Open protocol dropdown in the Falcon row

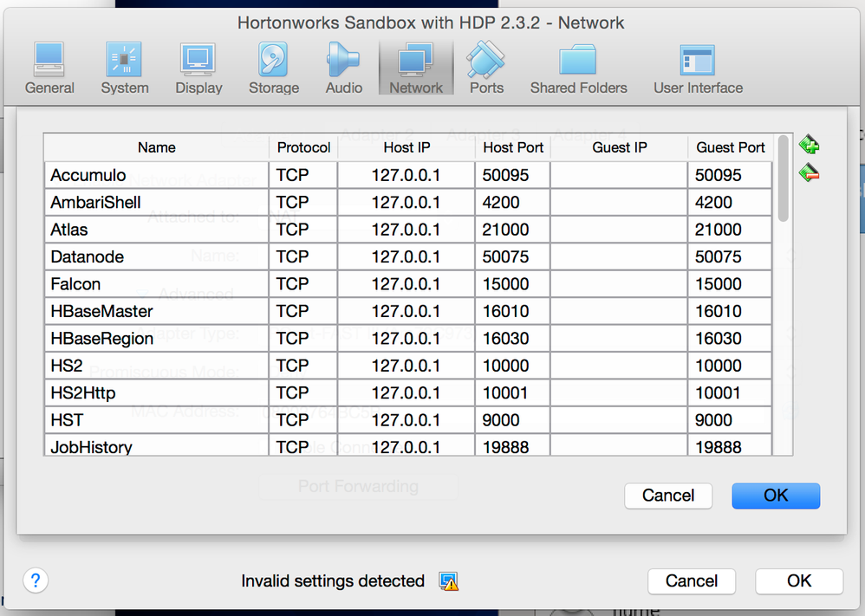coord(303,284)
